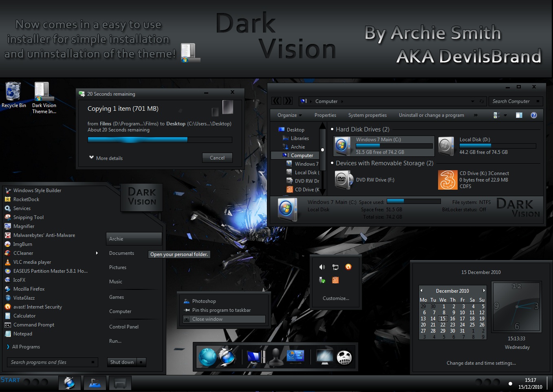This screenshot has width=553, height=392.
Task: Click the Forward arrows in the Computer window
Action: 288,101
